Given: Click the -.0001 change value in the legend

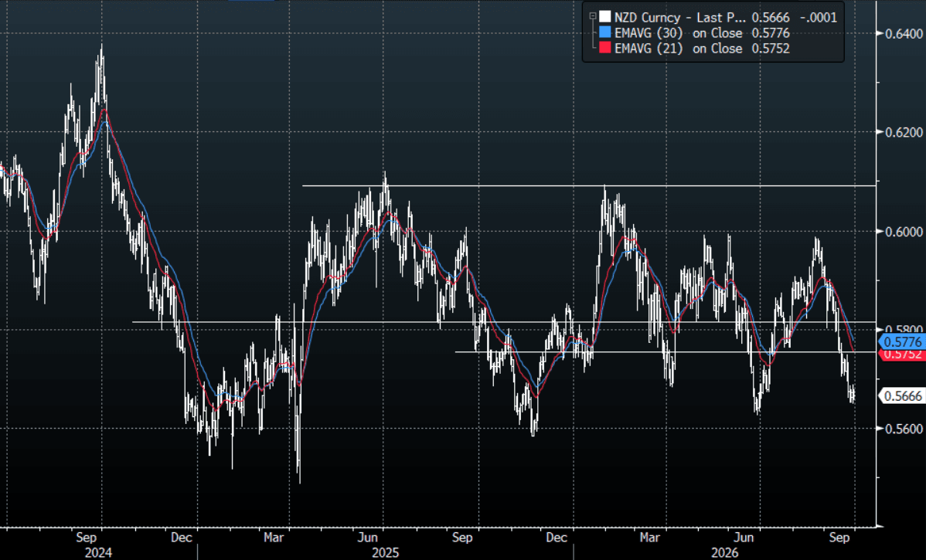Looking at the screenshot, I should [819, 18].
